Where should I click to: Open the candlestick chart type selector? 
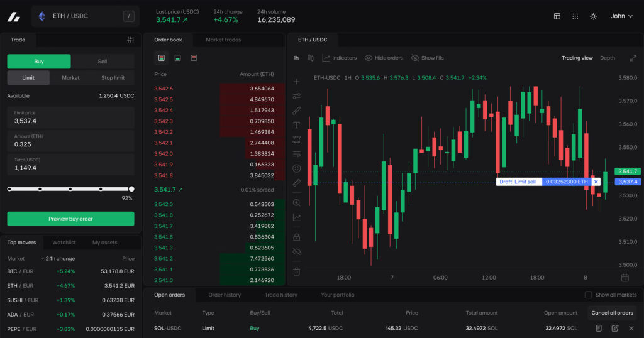tap(311, 58)
